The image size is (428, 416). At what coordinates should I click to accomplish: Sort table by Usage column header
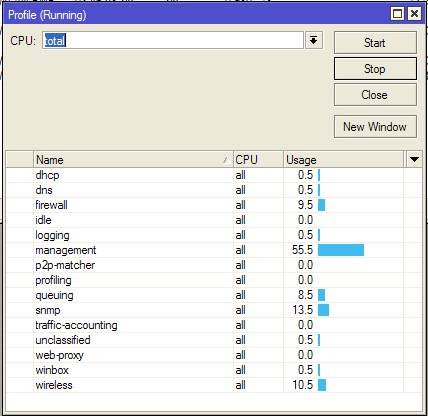[x=343, y=160]
